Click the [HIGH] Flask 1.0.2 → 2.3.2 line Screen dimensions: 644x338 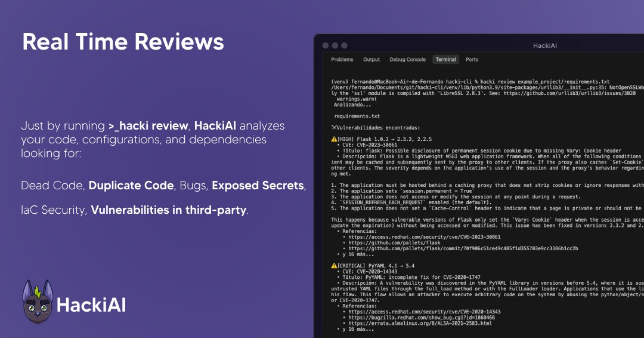click(385, 139)
